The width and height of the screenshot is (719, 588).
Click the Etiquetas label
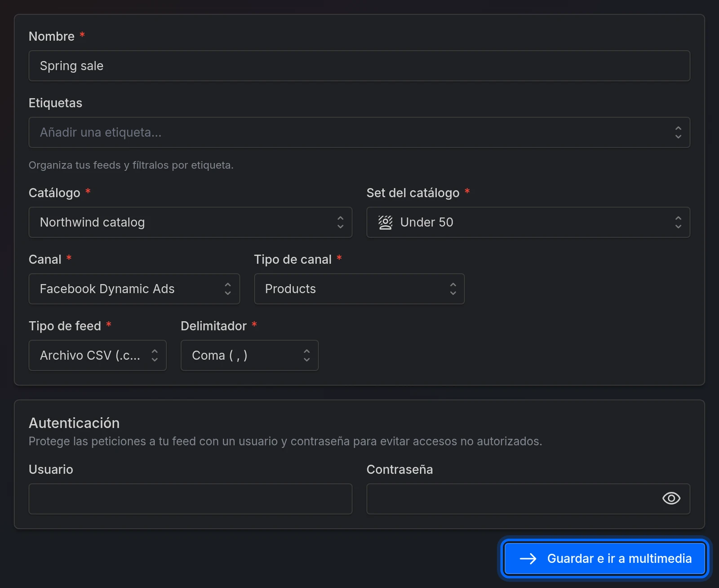point(55,103)
